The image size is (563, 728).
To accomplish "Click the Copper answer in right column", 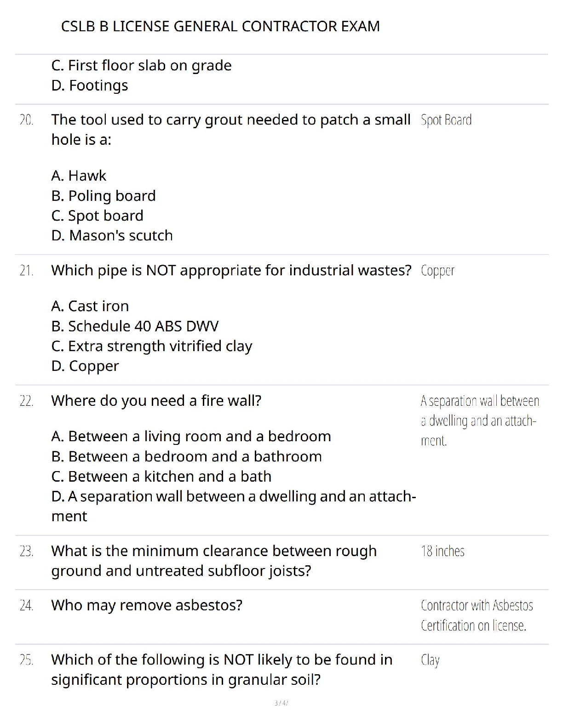I will pos(437,271).
